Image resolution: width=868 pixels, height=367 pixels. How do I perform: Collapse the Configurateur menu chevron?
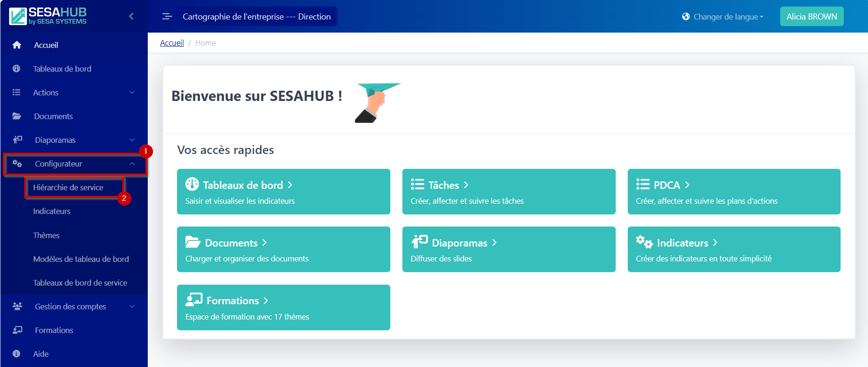pyautogui.click(x=132, y=164)
